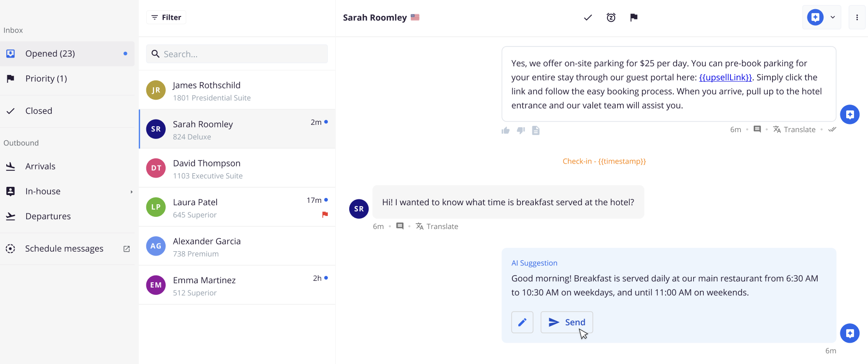Expand the In-house submenu arrow
Screen dimensions: 868x364
pyautogui.click(x=131, y=192)
